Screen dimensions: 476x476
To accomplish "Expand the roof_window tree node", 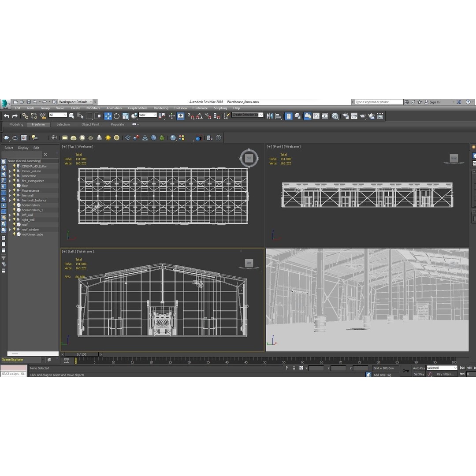I will click(x=10, y=230).
